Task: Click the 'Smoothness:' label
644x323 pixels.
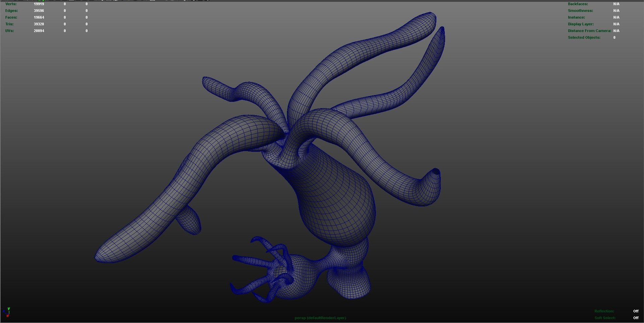Action: coord(580,11)
